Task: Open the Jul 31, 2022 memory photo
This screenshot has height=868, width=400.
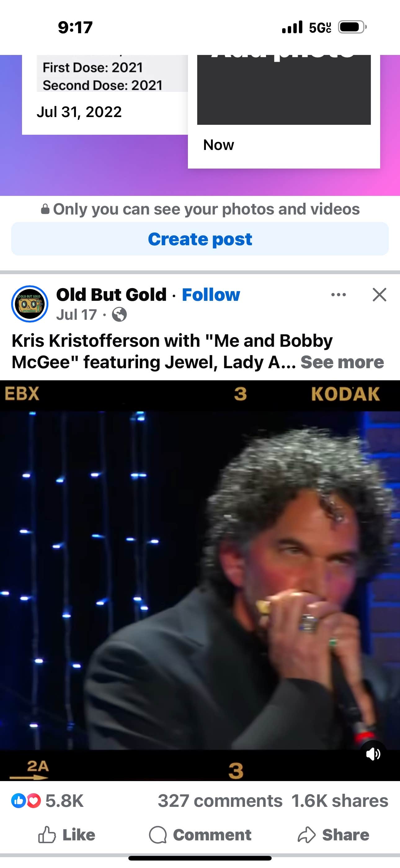Action: click(105, 95)
